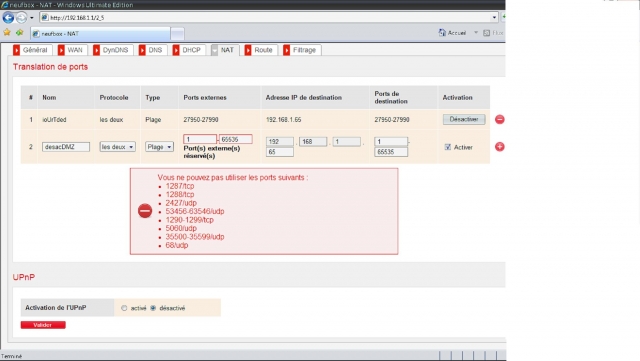Select the neufbox - NAT browser tab

[x=100, y=33]
